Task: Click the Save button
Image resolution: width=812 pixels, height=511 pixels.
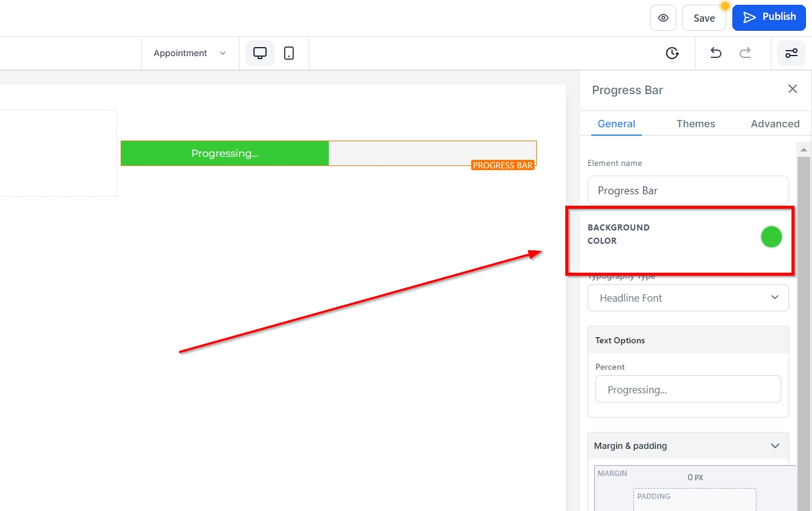Action: pyautogui.click(x=703, y=18)
